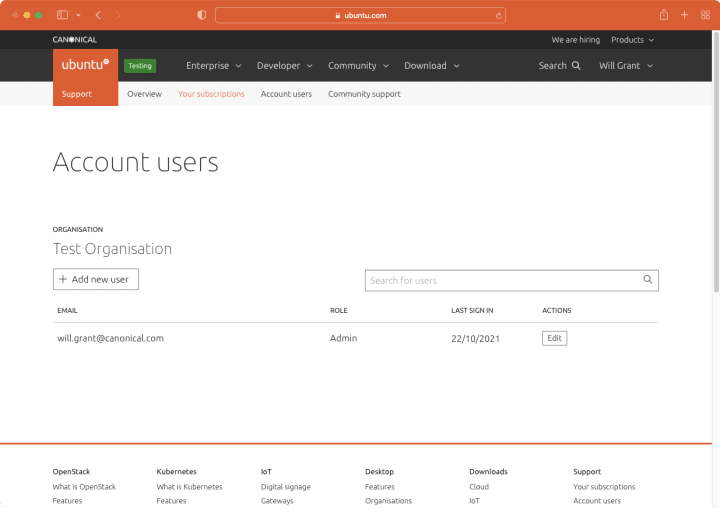Open Your subscriptions footer link
Image resolution: width=720 pixels, height=508 pixels.
click(604, 487)
